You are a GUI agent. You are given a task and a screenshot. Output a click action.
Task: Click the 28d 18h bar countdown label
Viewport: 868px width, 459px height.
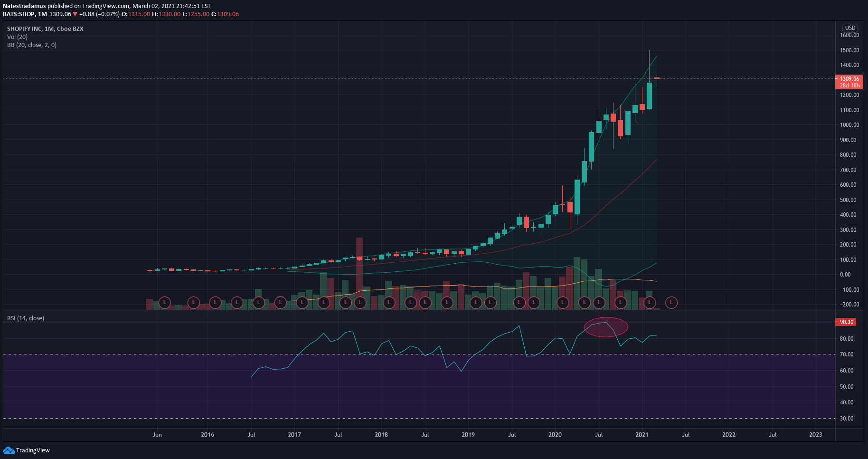[x=849, y=86]
